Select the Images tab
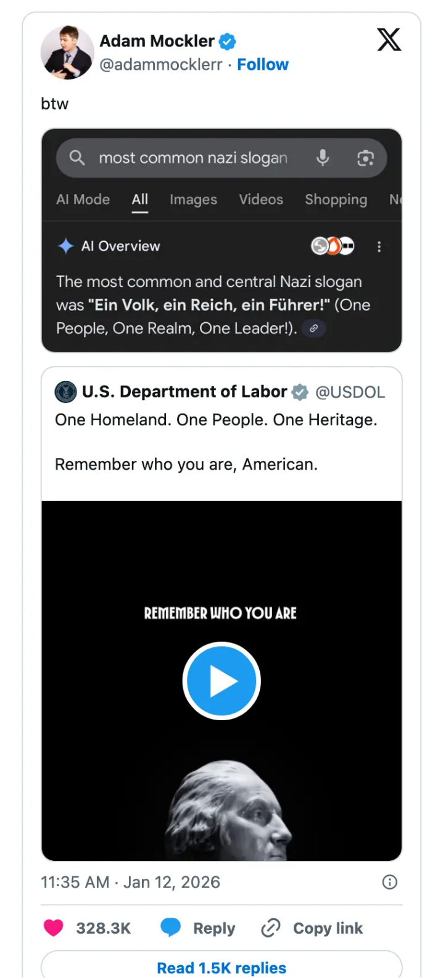 (x=193, y=199)
